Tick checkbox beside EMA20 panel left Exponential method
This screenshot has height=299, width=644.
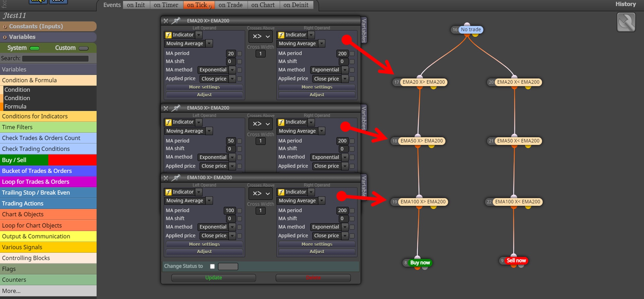[239, 70]
